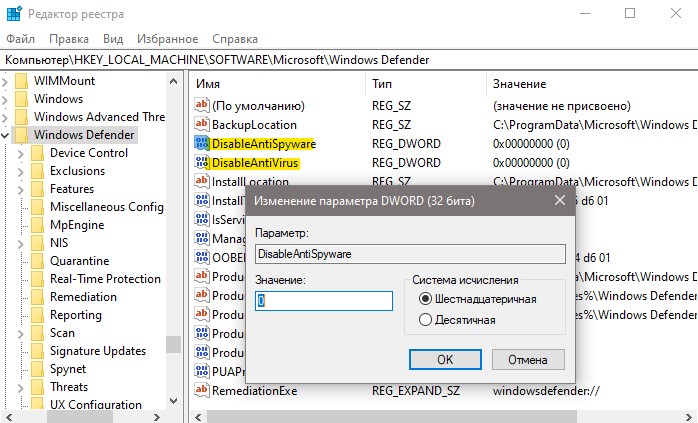This screenshot has width=698, height=423.
Task: Click the registry path address bar
Action: click(x=349, y=60)
